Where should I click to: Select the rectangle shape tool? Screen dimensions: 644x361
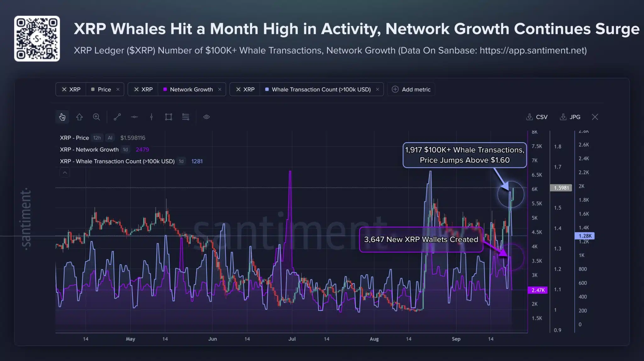[169, 117]
